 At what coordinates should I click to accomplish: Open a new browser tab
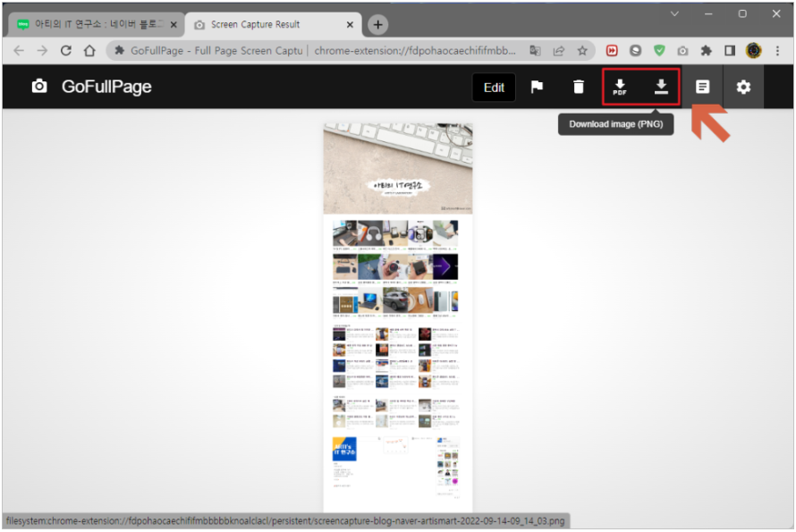pos(377,24)
